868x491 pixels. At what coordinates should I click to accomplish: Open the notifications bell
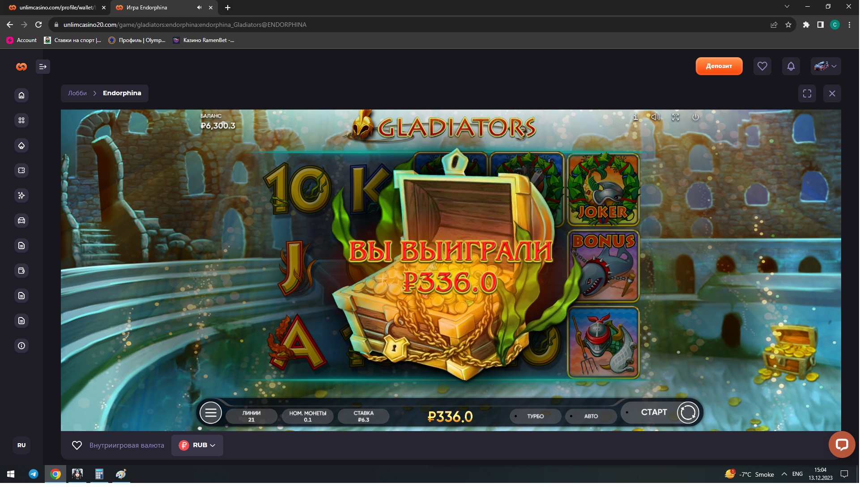(x=791, y=66)
